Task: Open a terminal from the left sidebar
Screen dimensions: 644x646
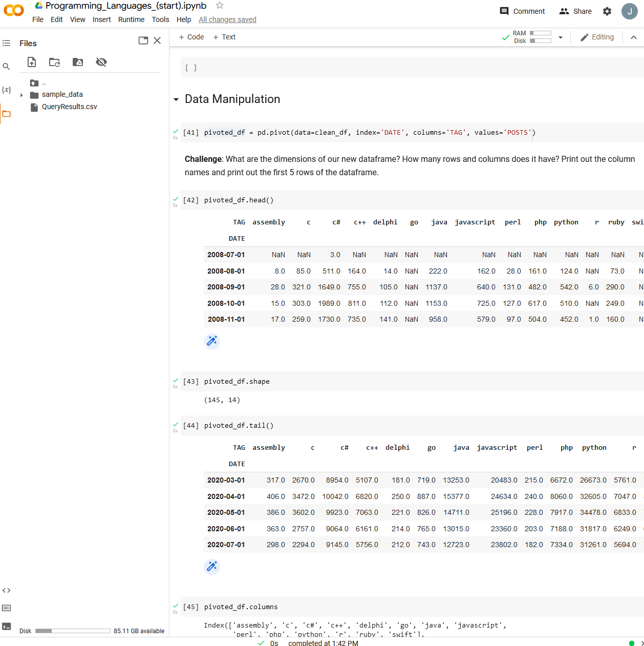Action: pyautogui.click(x=6, y=626)
